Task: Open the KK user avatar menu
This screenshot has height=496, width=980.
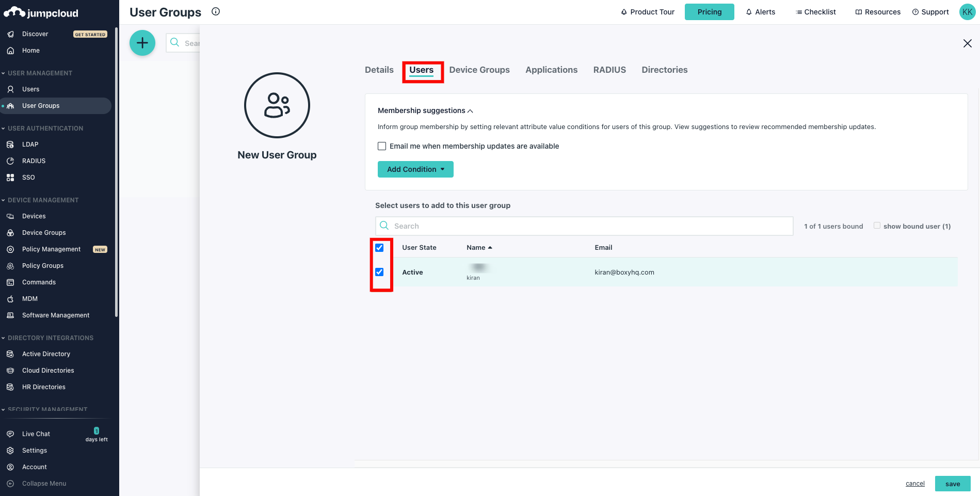Action: pos(967,12)
